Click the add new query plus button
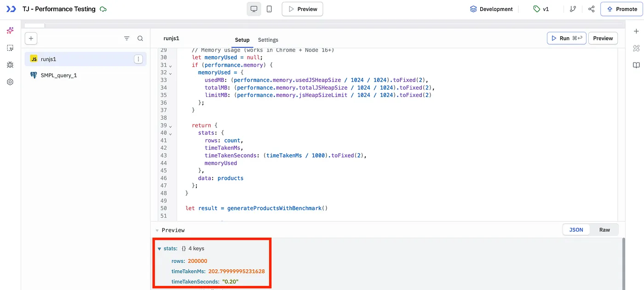This screenshot has height=290, width=644. tap(31, 39)
